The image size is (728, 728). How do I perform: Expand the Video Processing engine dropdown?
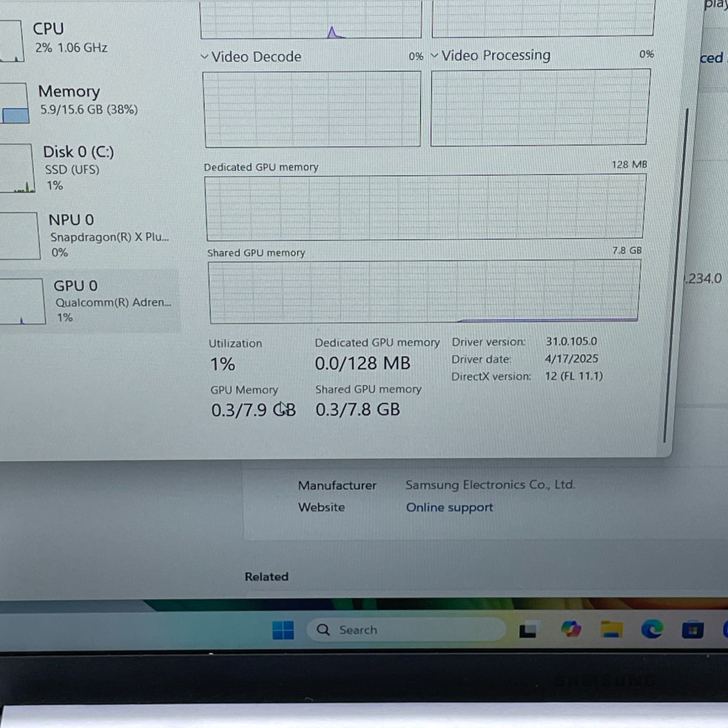point(434,55)
